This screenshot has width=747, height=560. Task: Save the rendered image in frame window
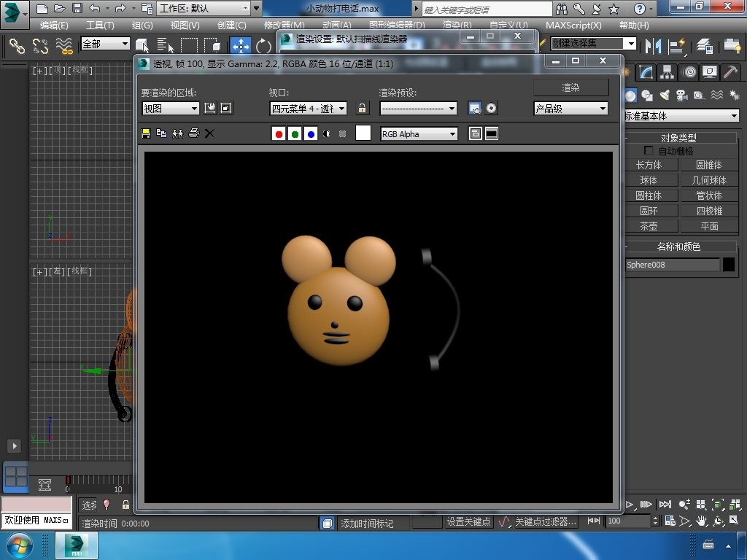coord(146,134)
